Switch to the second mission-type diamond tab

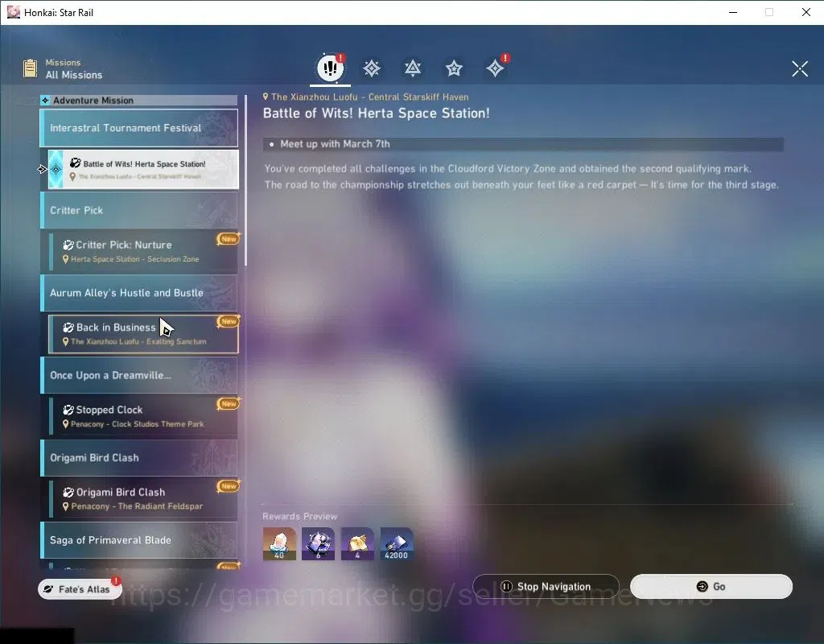[x=372, y=68]
